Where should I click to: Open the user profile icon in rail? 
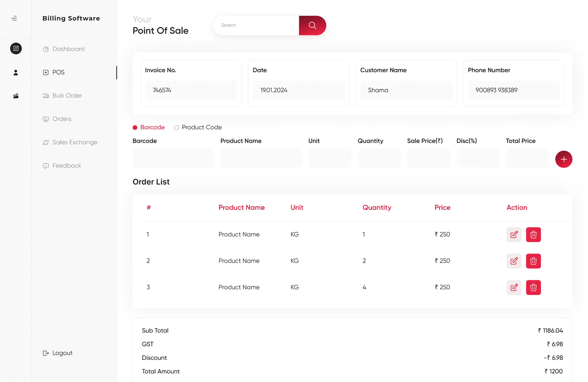pyautogui.click(x=16, y=73)
